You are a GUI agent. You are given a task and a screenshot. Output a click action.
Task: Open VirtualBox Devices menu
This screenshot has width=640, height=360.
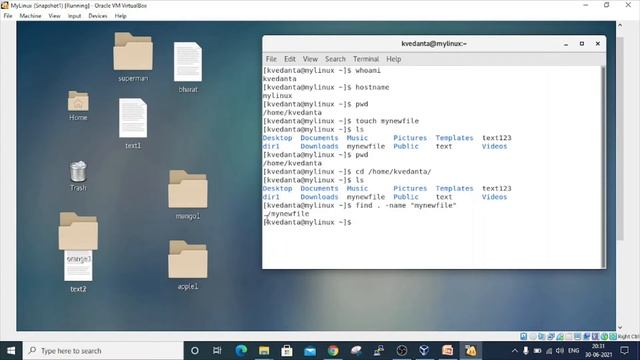tap(98, 16)
